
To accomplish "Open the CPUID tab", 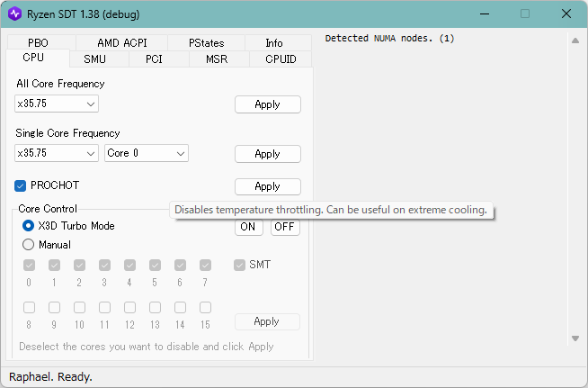I will (x=281, y=59).
